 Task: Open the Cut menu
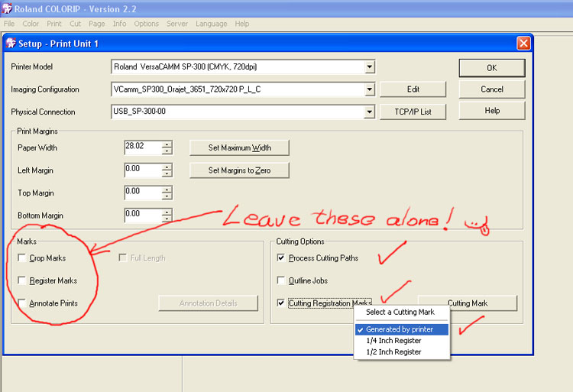(76, 24)
